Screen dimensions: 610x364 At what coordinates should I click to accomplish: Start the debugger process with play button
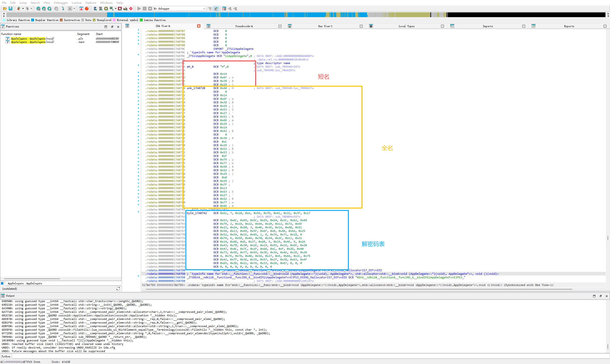coord(139,9)
